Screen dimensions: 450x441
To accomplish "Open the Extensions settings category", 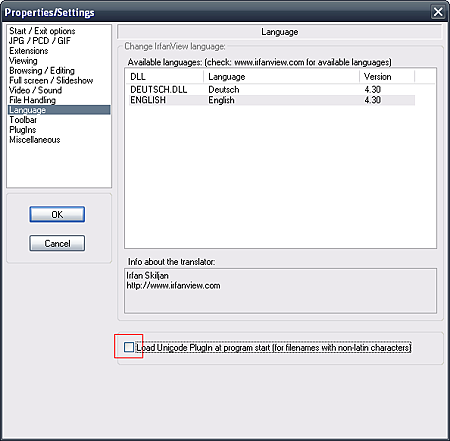I will tap(29, 51).
